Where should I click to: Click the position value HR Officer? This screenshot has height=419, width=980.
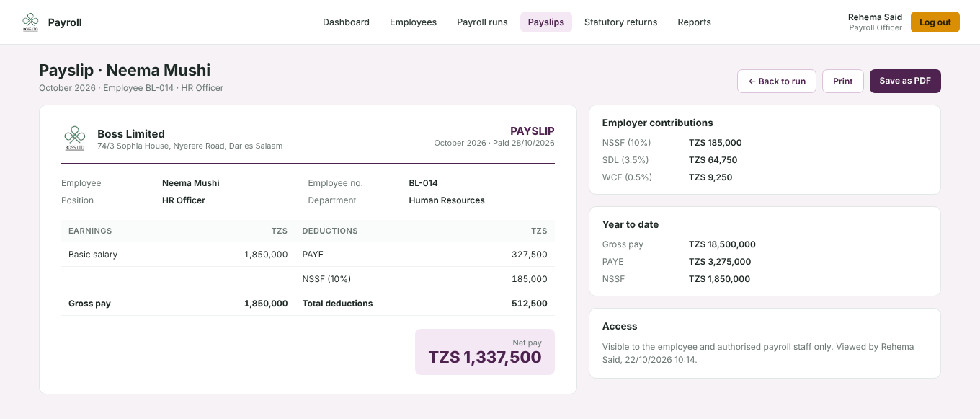click(x=184, y=200)
